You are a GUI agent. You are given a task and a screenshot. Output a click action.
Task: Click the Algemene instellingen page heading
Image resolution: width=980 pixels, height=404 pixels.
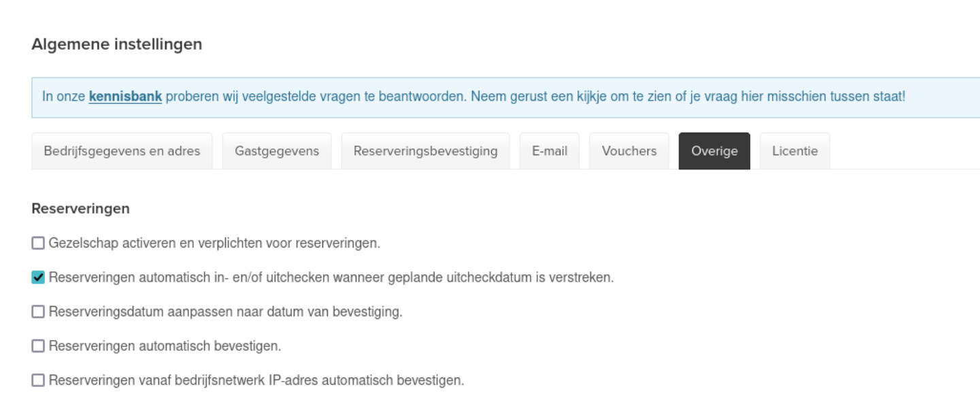116,44
